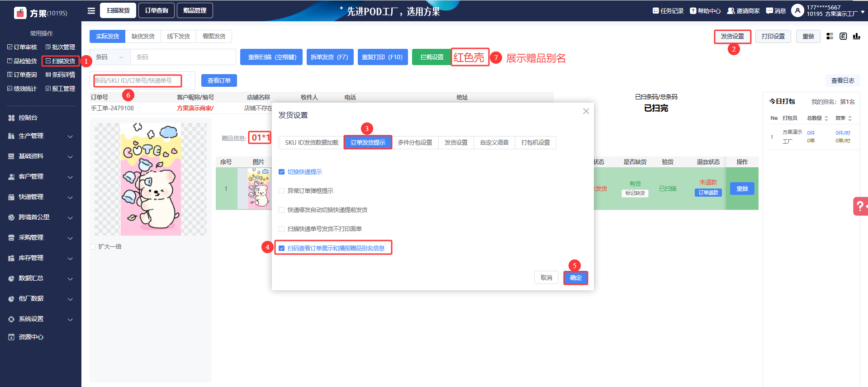Confirm the dialog with 确定
Screen dimensions: 868x387
[x=576, y=278]
